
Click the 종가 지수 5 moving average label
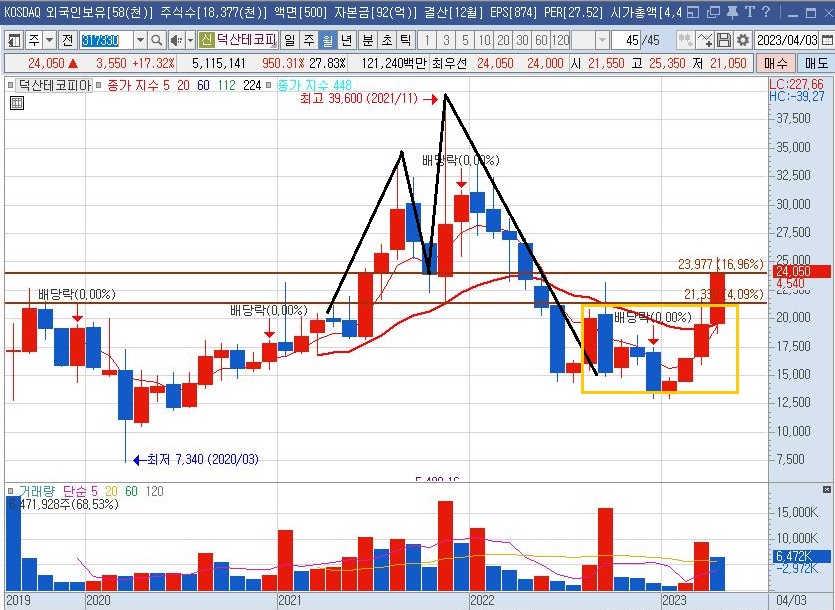pyautogui.click(x=138, y=85)
